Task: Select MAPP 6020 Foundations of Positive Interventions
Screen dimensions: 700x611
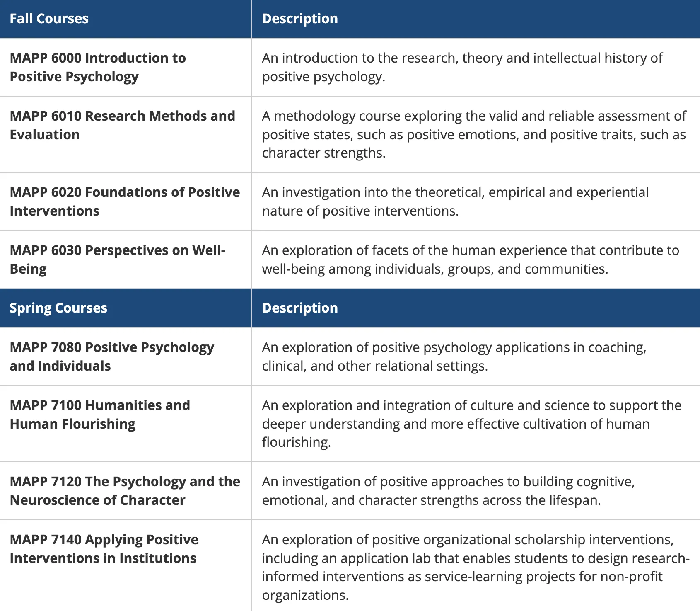Action: (x=124, y=201)
